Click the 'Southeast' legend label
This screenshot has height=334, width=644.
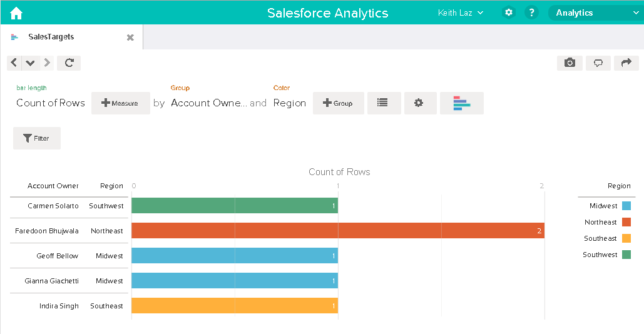pos(600,238)
